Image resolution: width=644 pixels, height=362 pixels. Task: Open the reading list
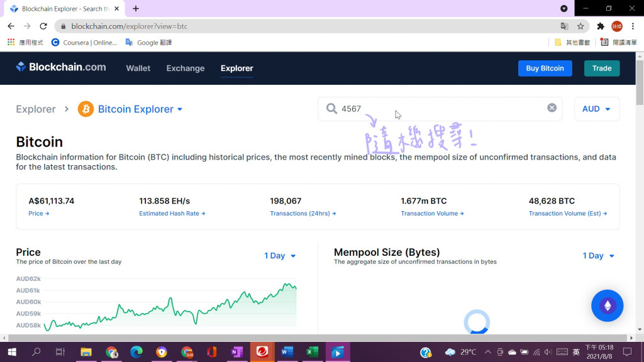tap(619, 42)
